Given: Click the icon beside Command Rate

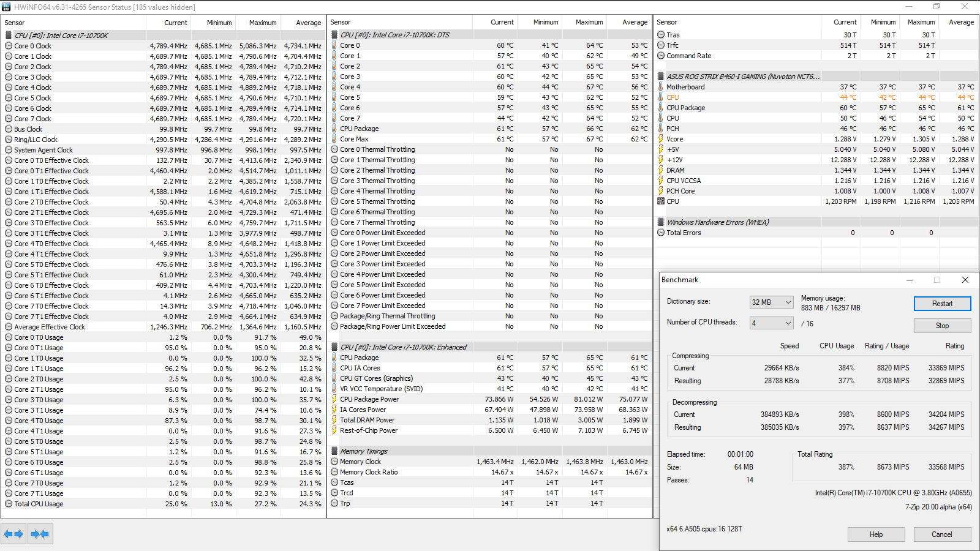Looking at the screenshot, I should tap(661, 56).
